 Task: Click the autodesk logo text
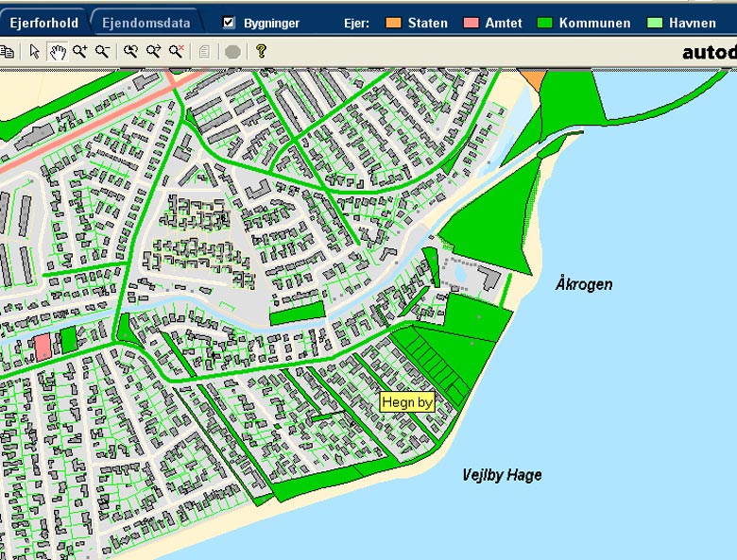click(710, 52)
